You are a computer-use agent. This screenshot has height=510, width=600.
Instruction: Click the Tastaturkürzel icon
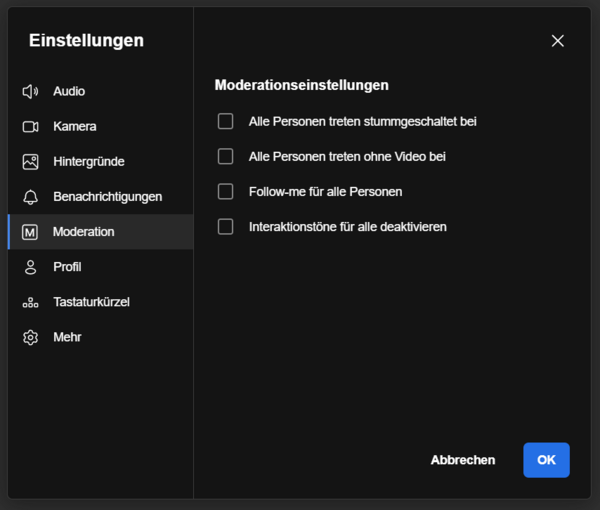30,303
